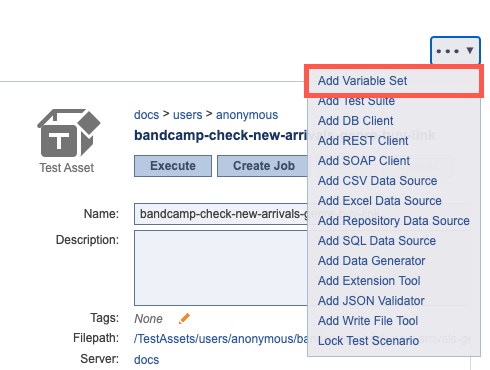The image size is (490, 370).
Task: Select Add DB Client option
Action: click(x=355, y=121)
